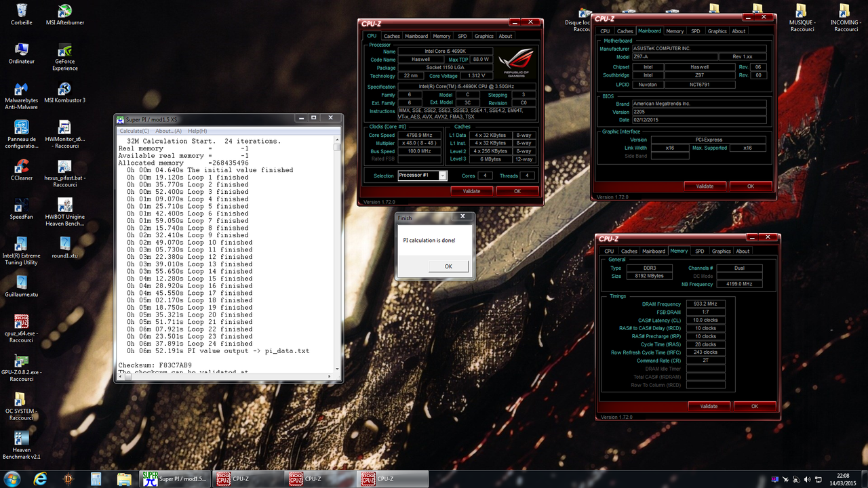Screen dimensions: 868x488
Task: Open SPD tab in Memory CPU-Z window
Action: tap(699, 251)
